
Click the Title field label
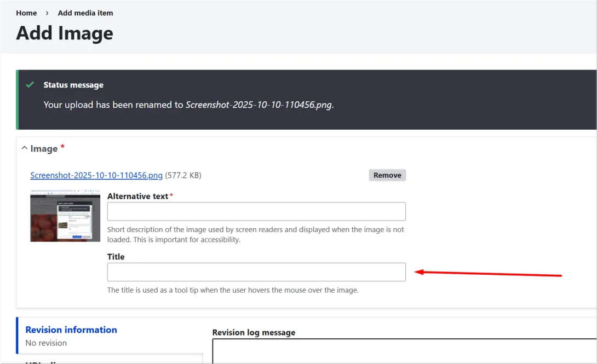click(x=116, y=257)
